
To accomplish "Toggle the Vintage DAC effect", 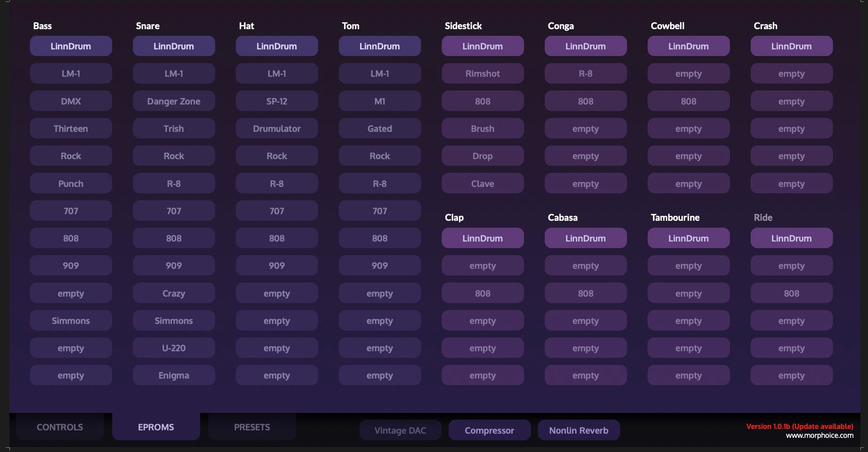I will point(400,430).
